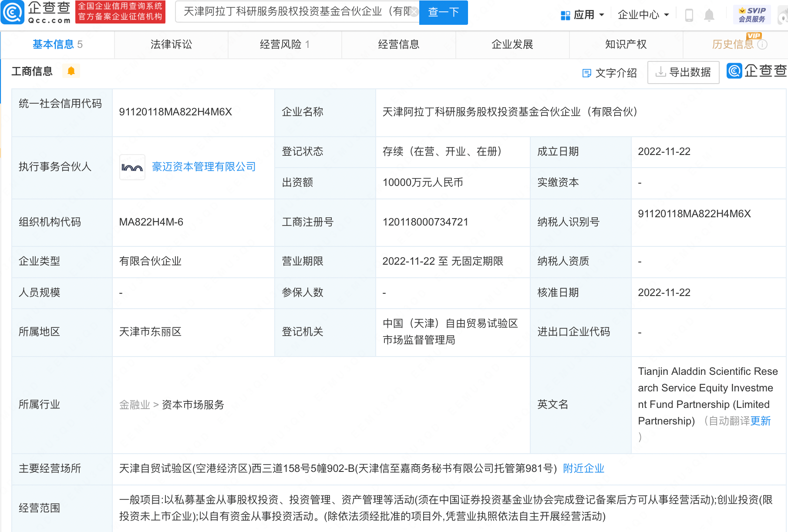This screenshot has height=532, width=788.
Task: Click the info icon next to 历史信息
Action: tap(762, 44)
